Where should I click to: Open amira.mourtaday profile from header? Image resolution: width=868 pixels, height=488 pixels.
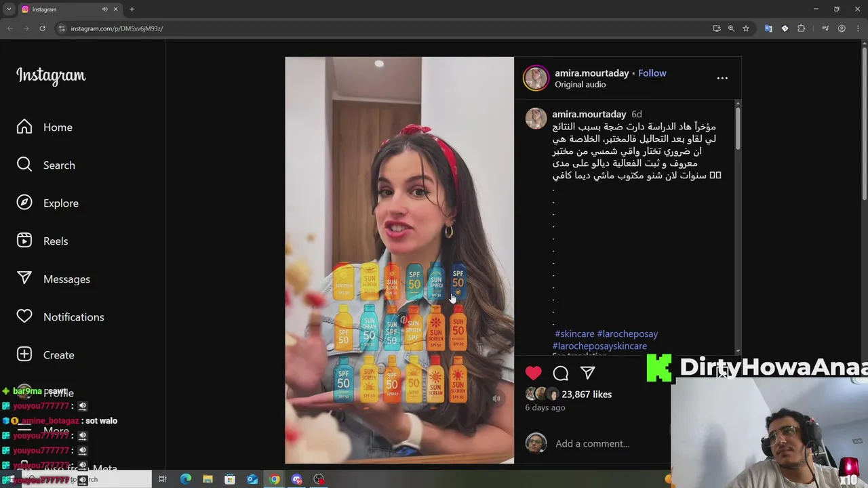(592, 73)
